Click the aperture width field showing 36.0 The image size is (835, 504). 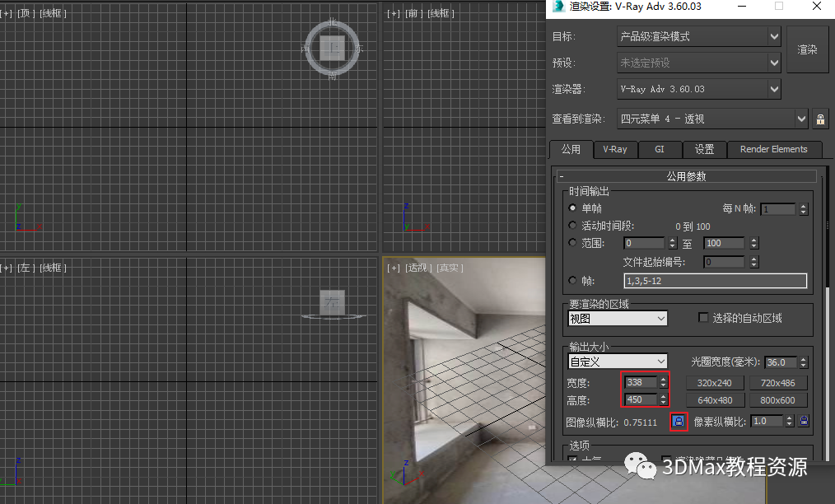[781, 362]
